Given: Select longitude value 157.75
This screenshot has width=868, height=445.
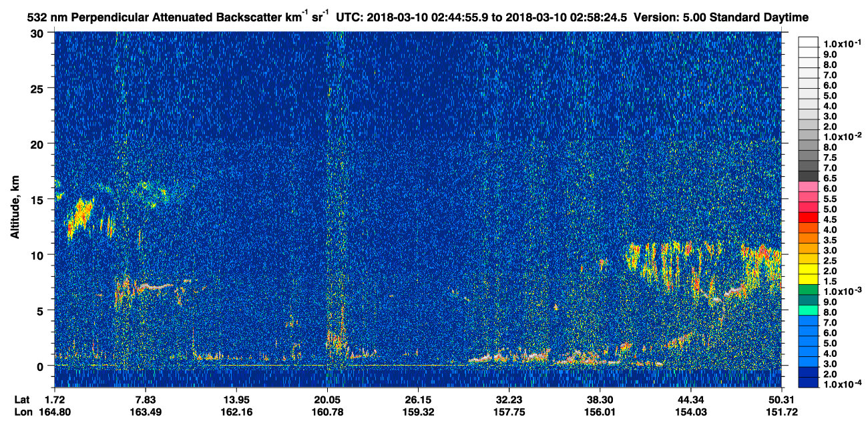Looking at the screenshot, I should [x=509, y=412].
